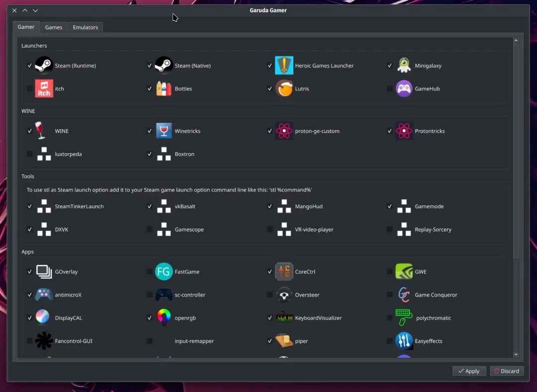The height and width of the screenshot is (392, 537).
Task: Click the scrollbar up arrow
Action: [516, 40]
